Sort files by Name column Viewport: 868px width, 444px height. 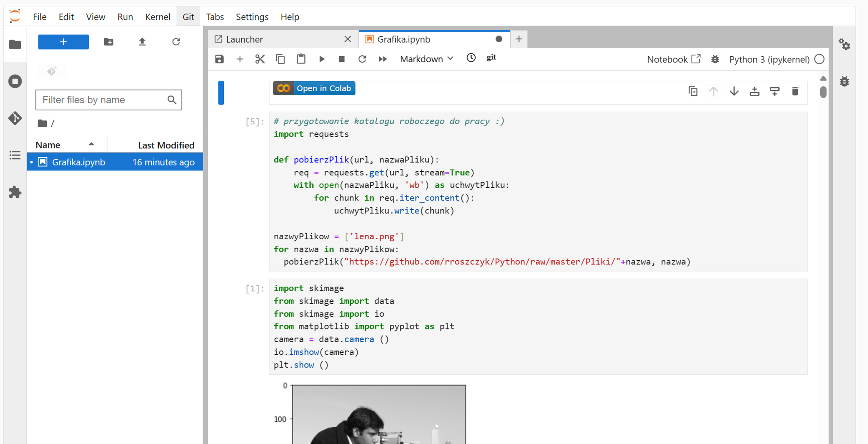[67, 145]
